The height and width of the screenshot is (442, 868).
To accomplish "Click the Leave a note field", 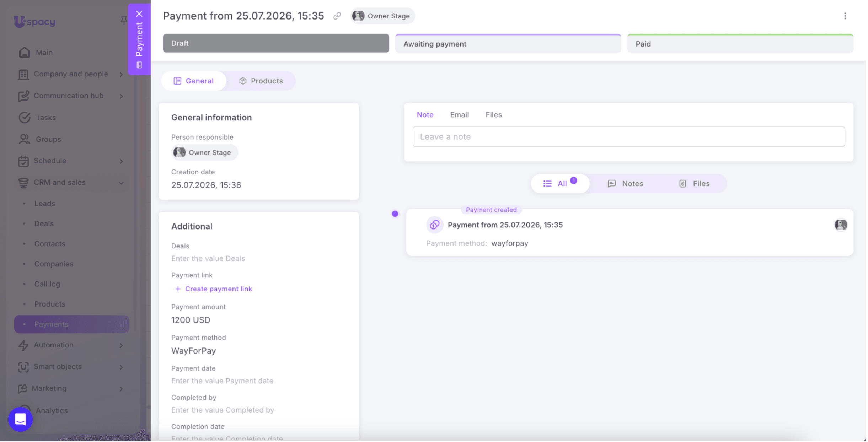I will tap(629, 137).
